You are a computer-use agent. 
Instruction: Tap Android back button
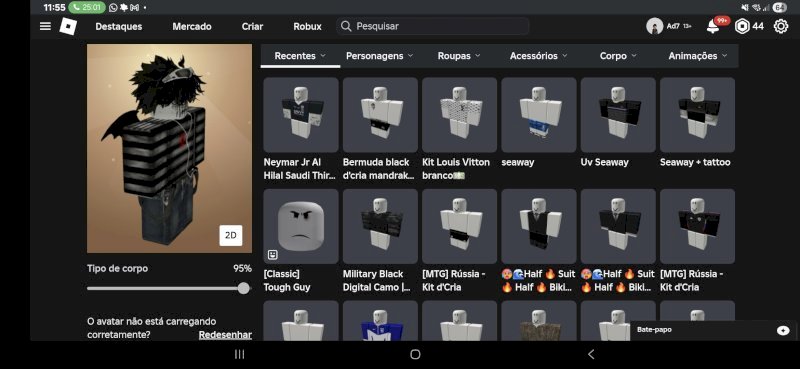(x=591, y=354)
